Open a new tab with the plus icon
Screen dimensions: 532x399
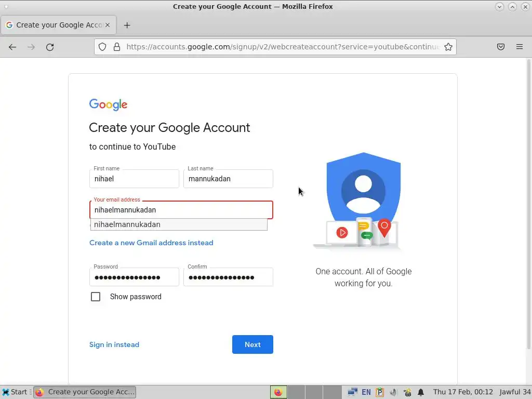[x=127, y=25]
